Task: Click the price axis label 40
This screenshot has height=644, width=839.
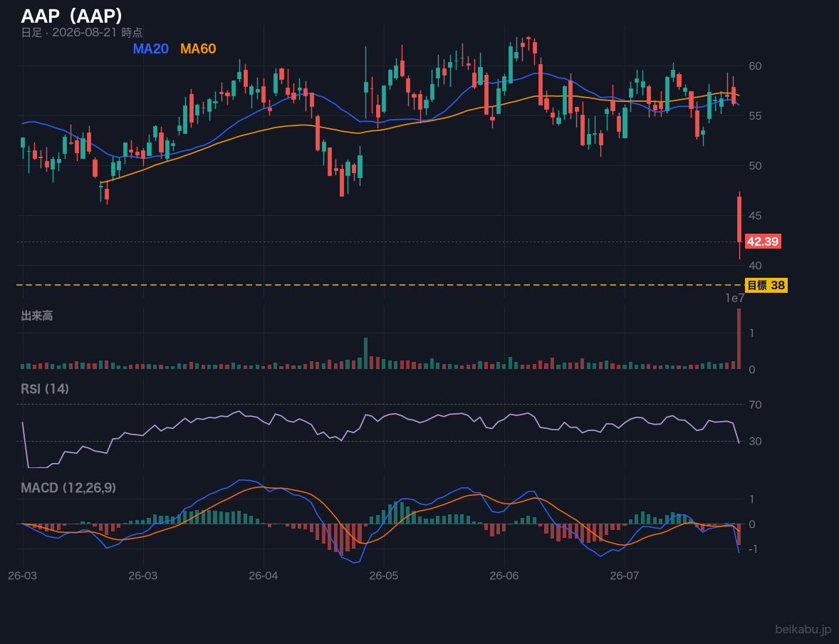Action: (x=755, y=266)
